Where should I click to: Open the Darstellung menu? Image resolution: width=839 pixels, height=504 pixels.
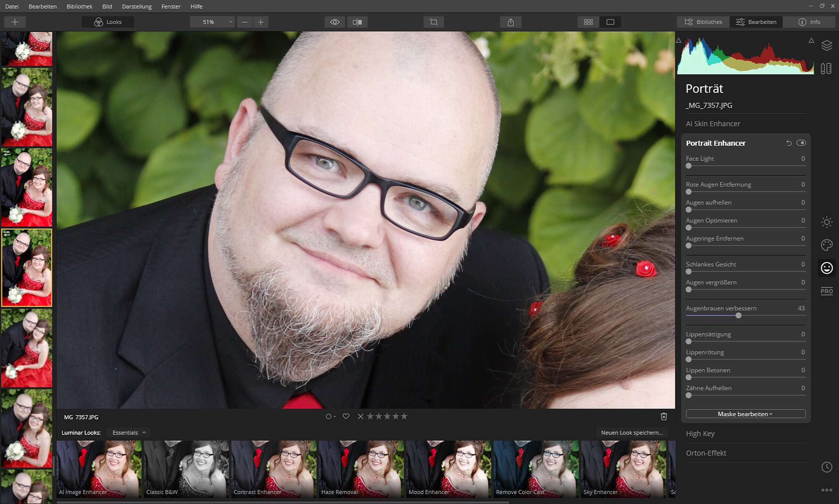click(137, 6)
